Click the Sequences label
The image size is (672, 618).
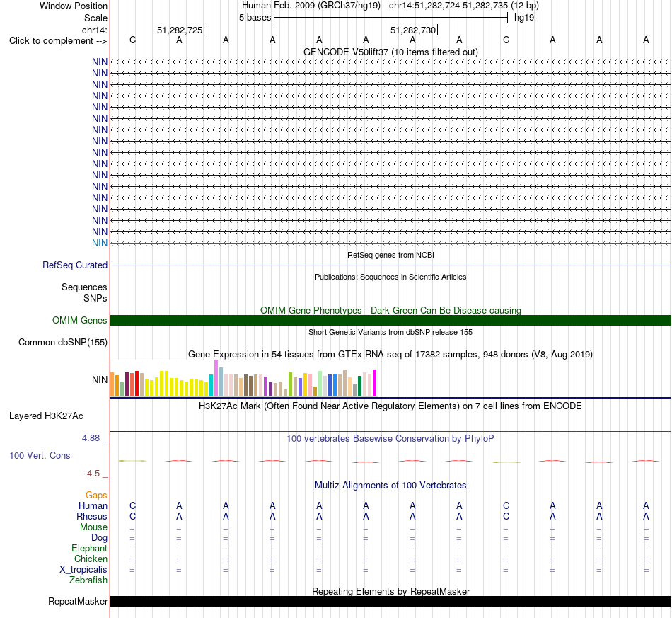84,287
